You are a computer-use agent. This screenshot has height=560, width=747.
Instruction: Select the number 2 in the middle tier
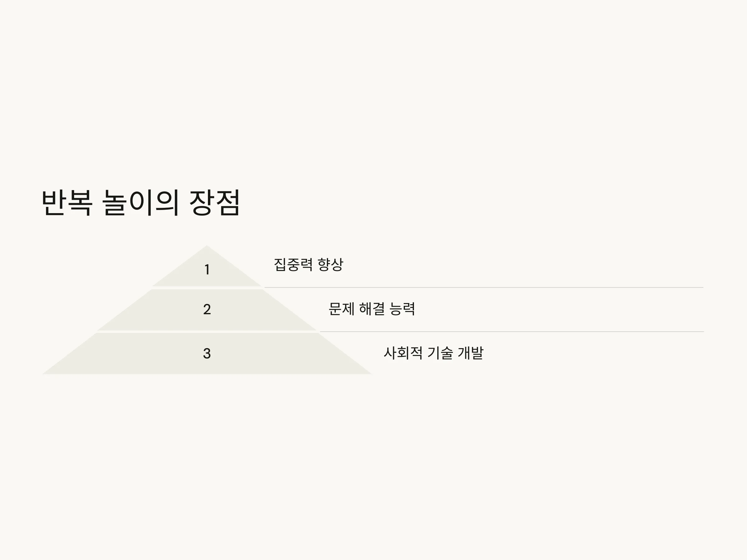(207, 309)
